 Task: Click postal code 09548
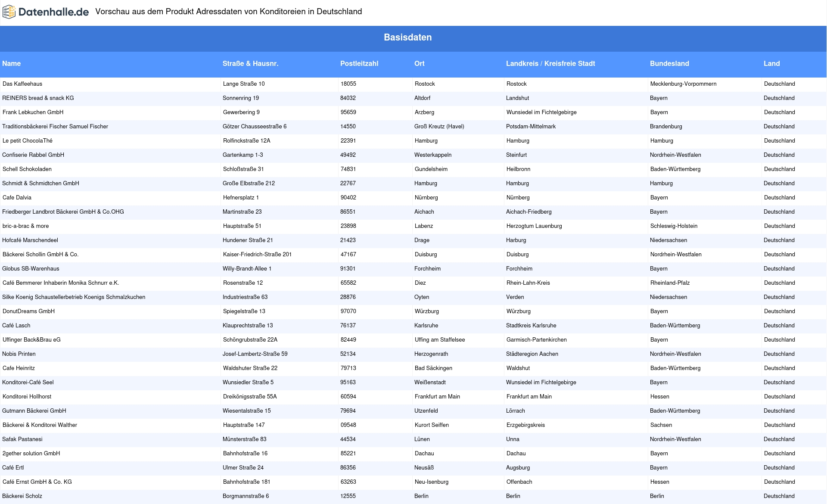tap(348, 425)
